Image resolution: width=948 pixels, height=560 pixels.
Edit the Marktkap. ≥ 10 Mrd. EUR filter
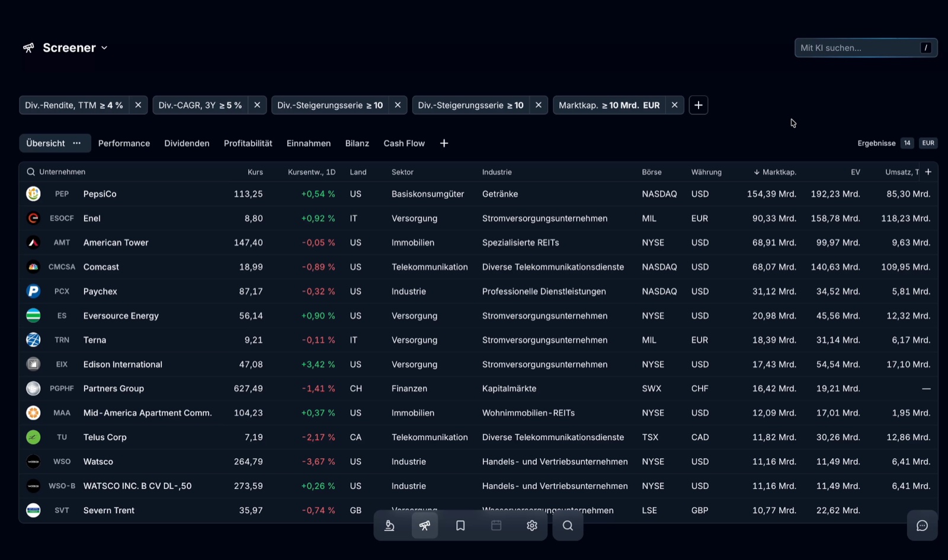609,105
